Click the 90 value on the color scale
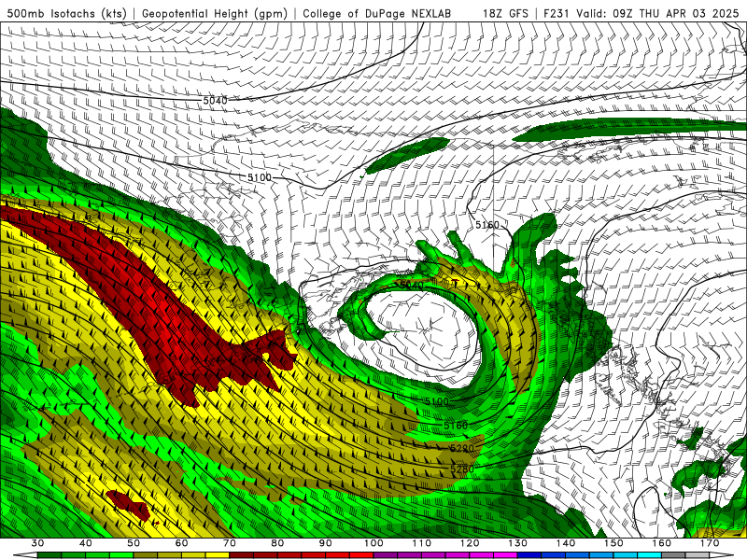The width and height of the screenshot is (747, 560). click(x=326, y=543)
